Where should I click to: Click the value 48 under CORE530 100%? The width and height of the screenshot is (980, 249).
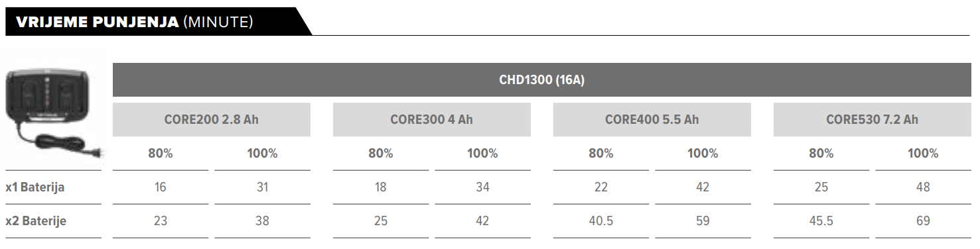[923, 187]
